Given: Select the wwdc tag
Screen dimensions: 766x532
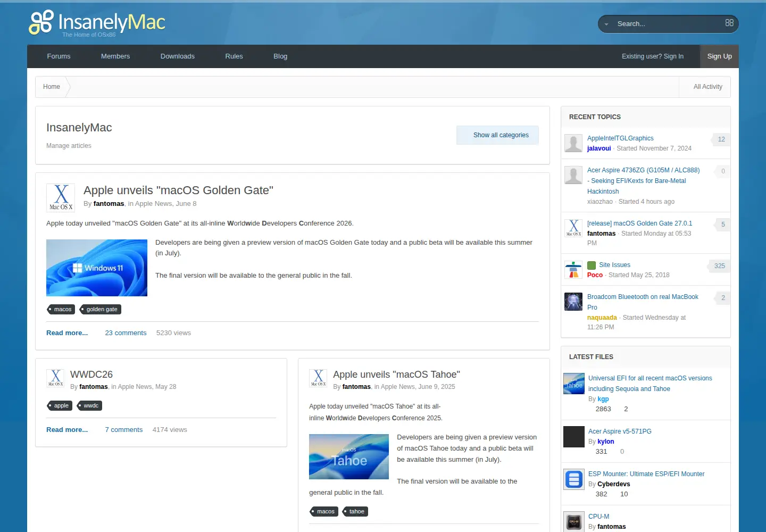Looking at the screenshot, I should pyautogui.click(x=90, y=405).
